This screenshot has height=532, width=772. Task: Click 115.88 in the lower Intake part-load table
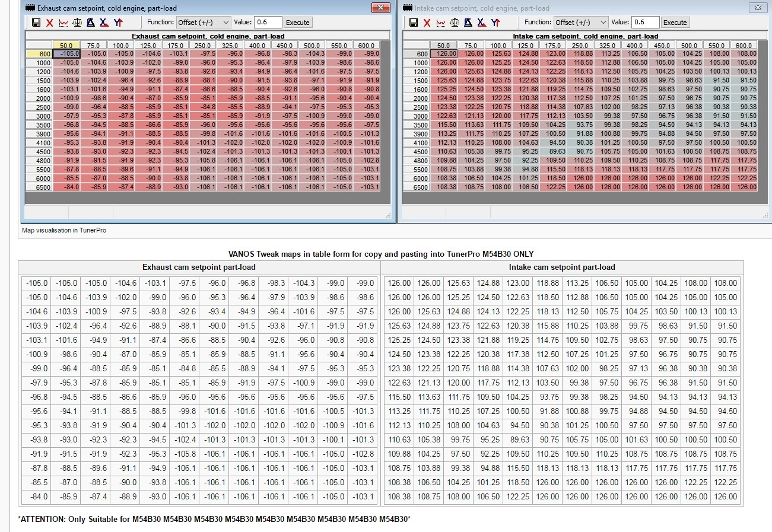548,326
